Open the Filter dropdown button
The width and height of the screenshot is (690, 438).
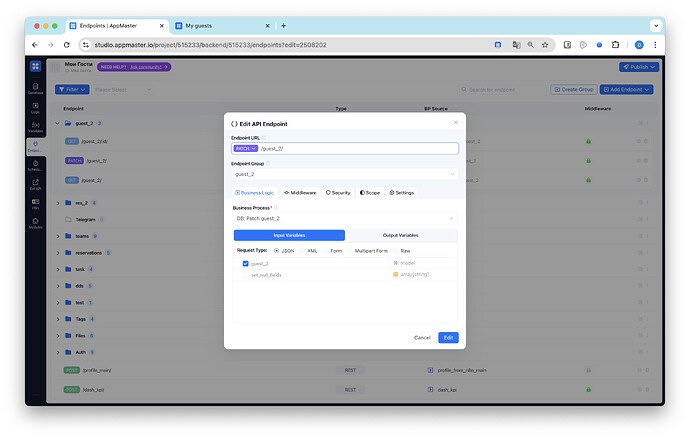click(72, 89)
